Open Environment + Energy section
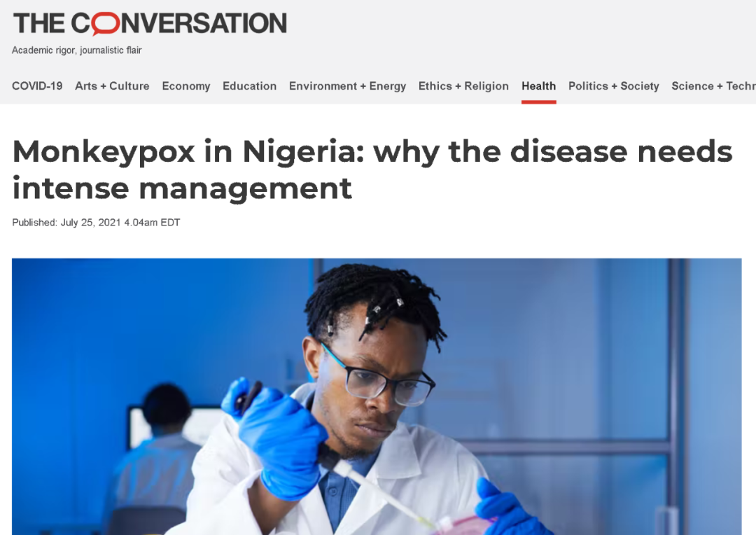 348,86
